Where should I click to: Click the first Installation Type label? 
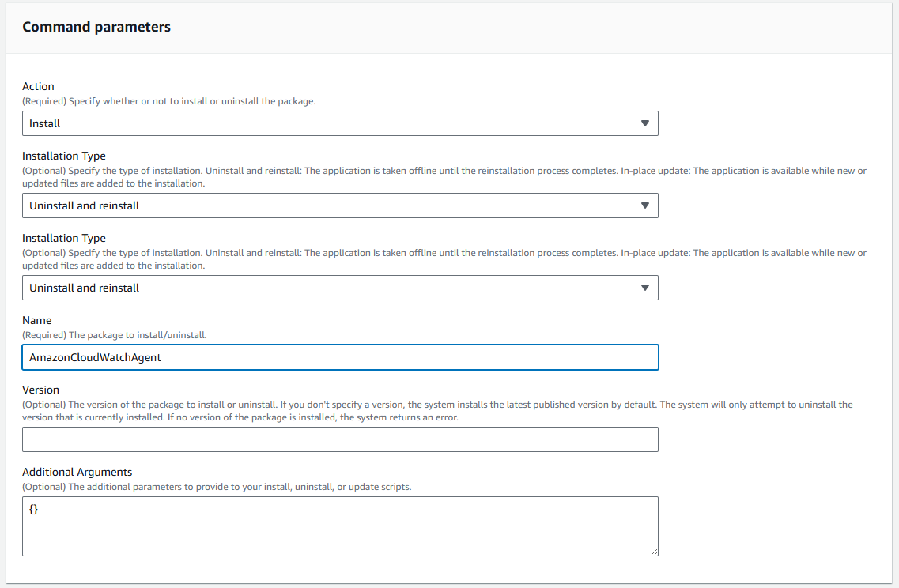click(63, 156)
